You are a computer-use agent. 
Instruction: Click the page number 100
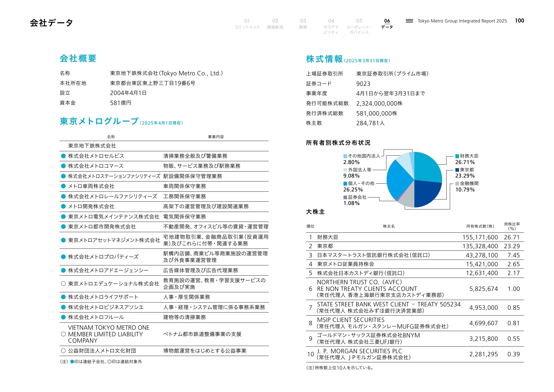pyautogui.click(x=519, y=21)
